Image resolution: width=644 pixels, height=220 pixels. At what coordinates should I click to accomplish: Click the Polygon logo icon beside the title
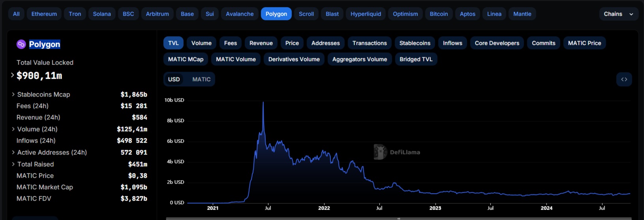[x=21, y=44]
